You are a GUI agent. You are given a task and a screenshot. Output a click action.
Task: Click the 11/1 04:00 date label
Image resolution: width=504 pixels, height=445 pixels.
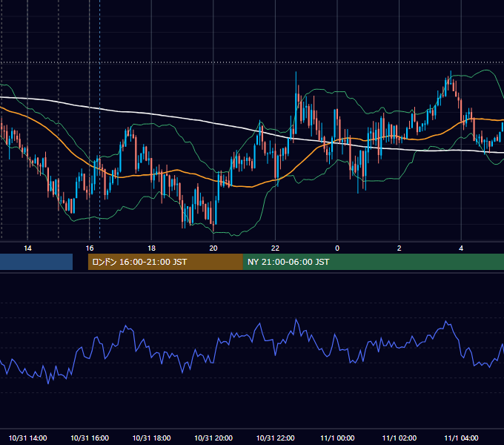tap(461, 438)
